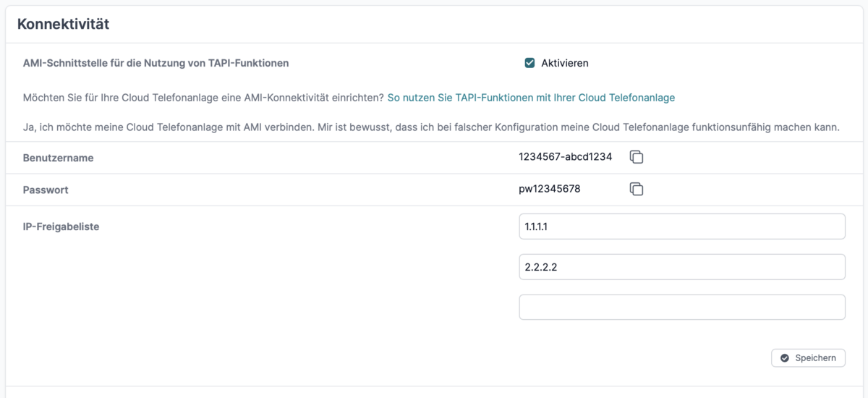868x398 pixels.
Task: Focus the IP field containing 2.2.2.2
Action: [x=682, y=267]
